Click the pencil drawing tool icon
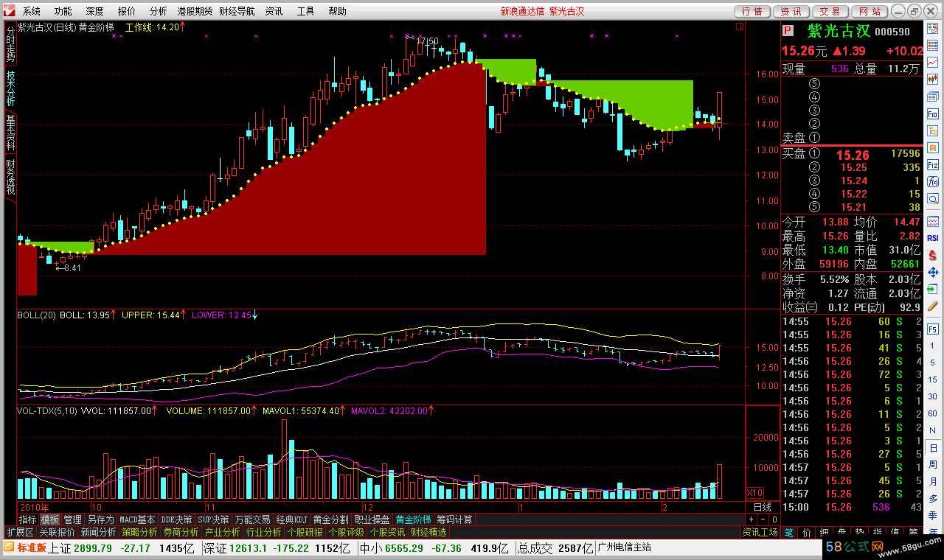 [x=933, y=306]
